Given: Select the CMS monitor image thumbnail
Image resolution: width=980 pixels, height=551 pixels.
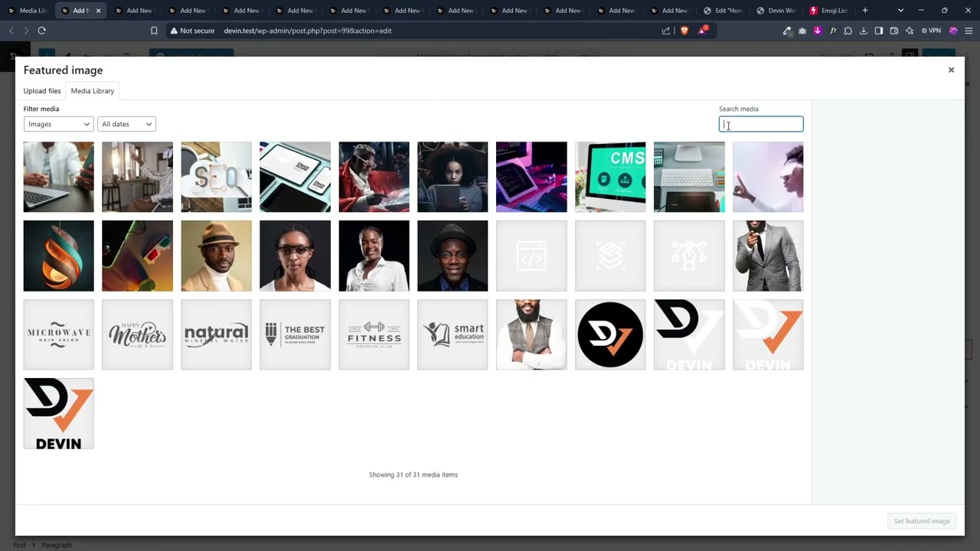Looking at the screenshot, I should click(610, 177).
